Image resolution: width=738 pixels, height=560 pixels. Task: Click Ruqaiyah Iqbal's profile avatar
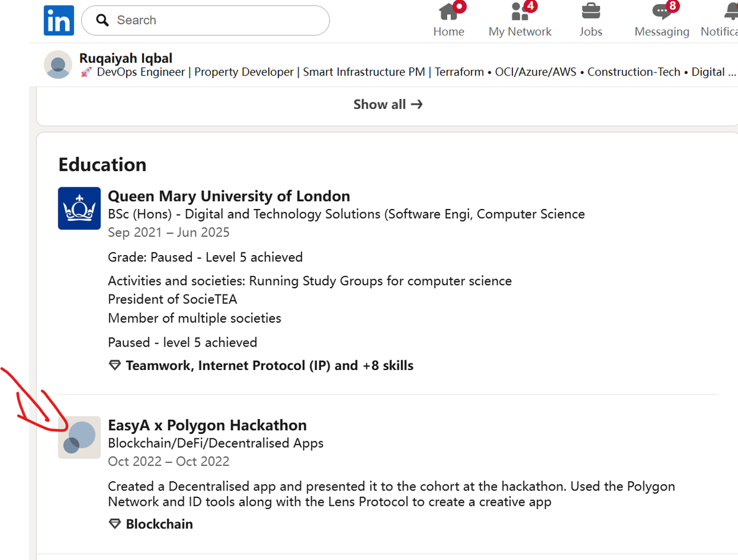(58, 65)
